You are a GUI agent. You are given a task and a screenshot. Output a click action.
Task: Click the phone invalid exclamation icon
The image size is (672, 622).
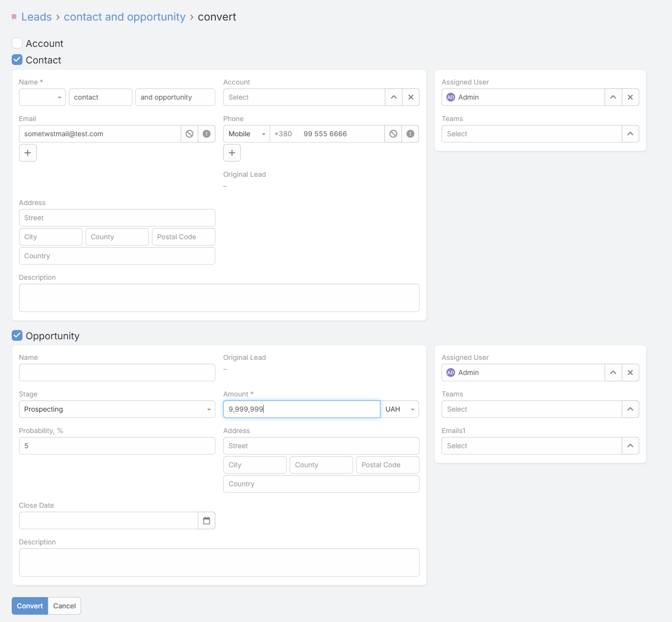pyautogui.click(x=410, y=134)
